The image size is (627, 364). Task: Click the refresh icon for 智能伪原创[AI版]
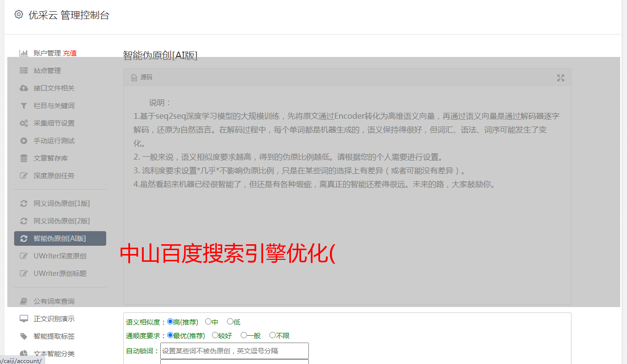[23, 238]
